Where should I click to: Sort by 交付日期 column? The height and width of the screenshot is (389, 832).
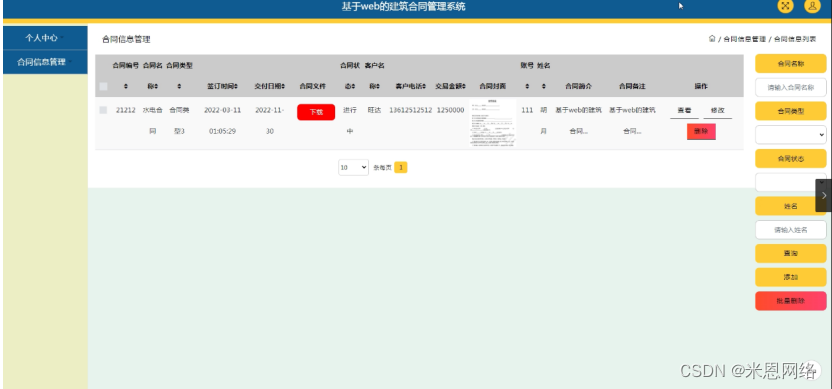coord(270,86)
